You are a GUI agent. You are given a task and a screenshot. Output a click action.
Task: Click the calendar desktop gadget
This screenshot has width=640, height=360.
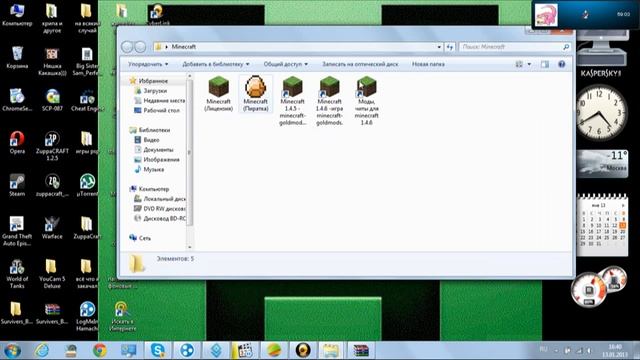click(602, 224)
